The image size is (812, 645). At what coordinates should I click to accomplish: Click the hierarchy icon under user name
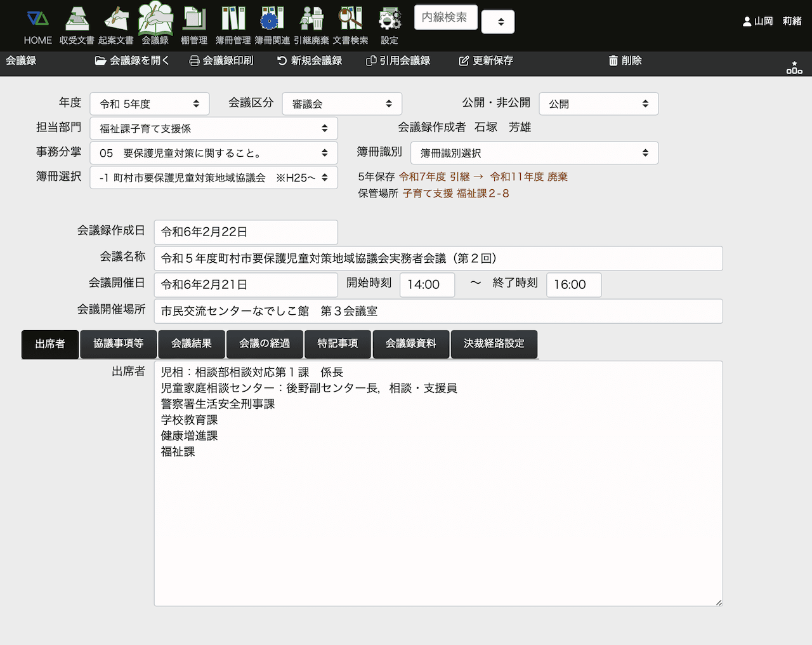pos(794,68)
